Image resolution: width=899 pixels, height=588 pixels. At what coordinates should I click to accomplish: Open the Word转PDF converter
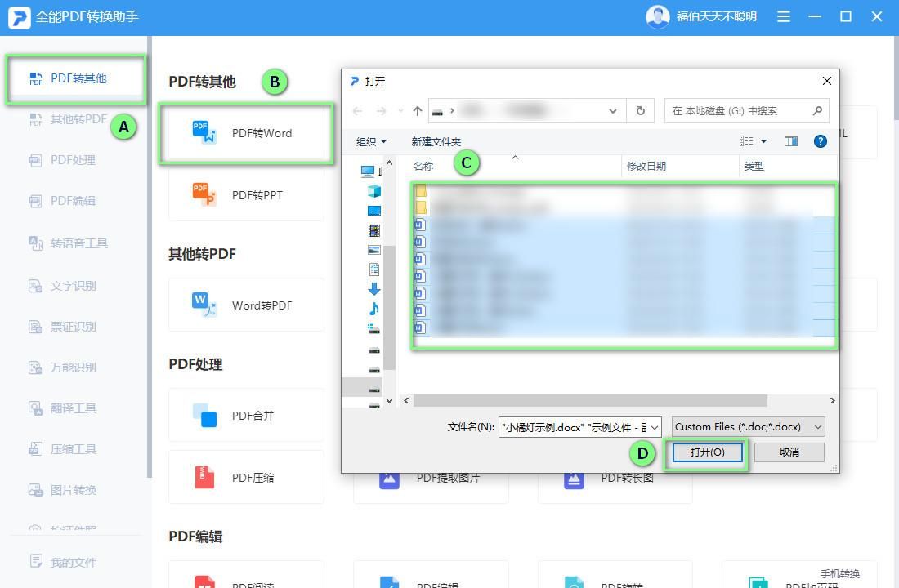(245, 305)
